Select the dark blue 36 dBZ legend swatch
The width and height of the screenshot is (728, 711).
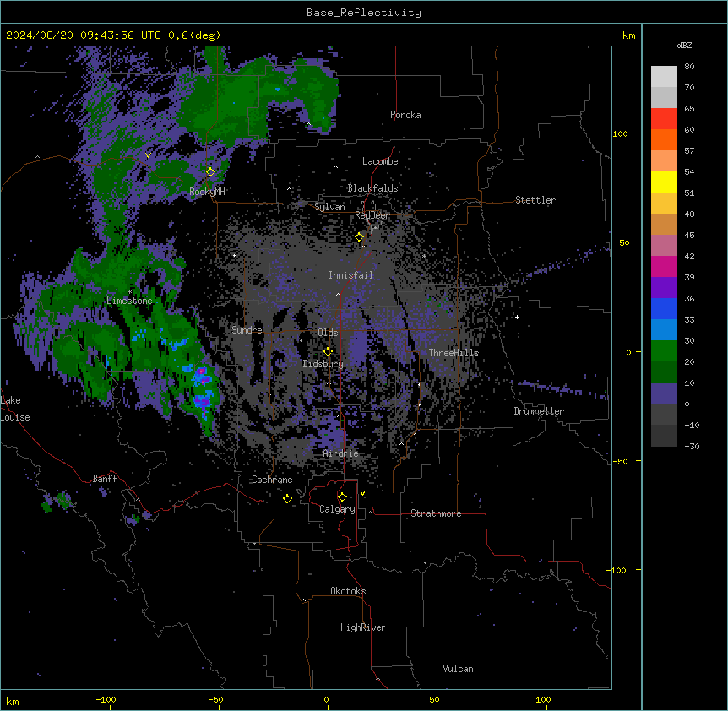coord(664,308)
